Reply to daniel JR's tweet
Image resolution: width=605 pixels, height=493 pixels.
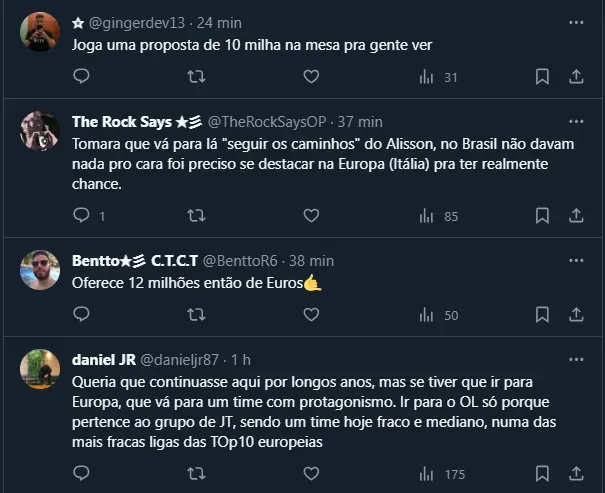click(82, 474)
